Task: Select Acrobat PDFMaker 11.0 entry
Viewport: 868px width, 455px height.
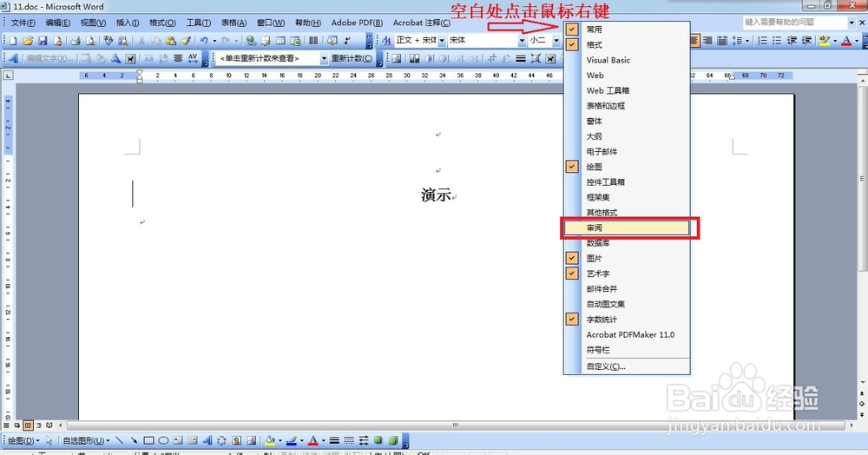Action: tap(628, 335)
